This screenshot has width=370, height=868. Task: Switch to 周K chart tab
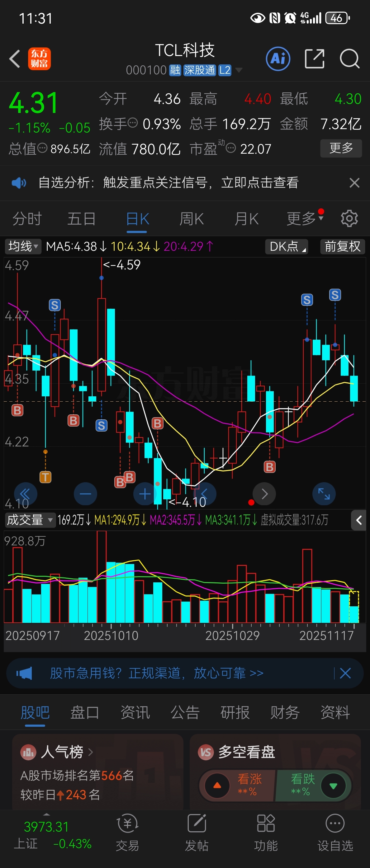(192, 219)
